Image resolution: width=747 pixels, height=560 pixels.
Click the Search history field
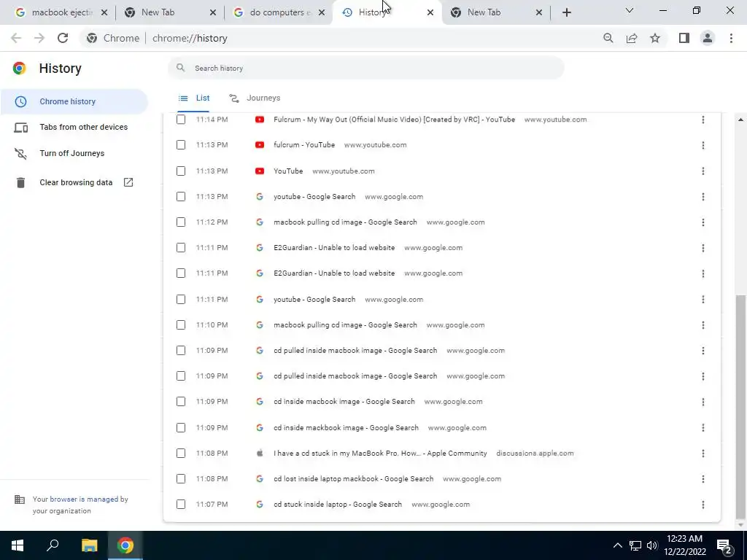(x=366, y=68)
